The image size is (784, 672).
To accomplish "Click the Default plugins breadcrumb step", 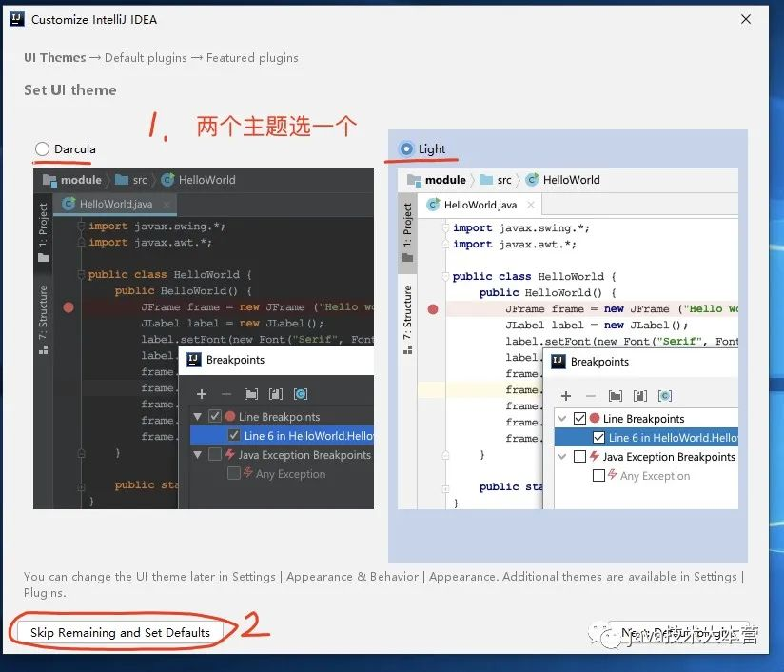I will [146, 57].
